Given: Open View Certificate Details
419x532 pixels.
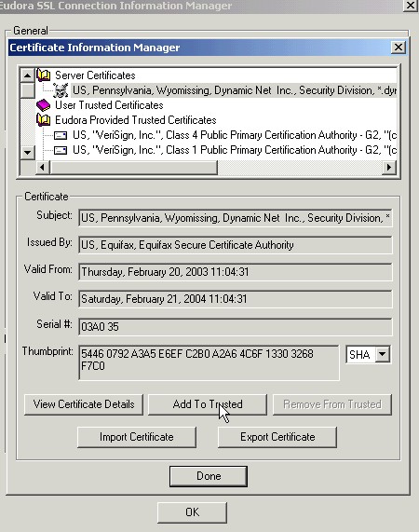Looking at the screenshot, I should tap(84, 404).
